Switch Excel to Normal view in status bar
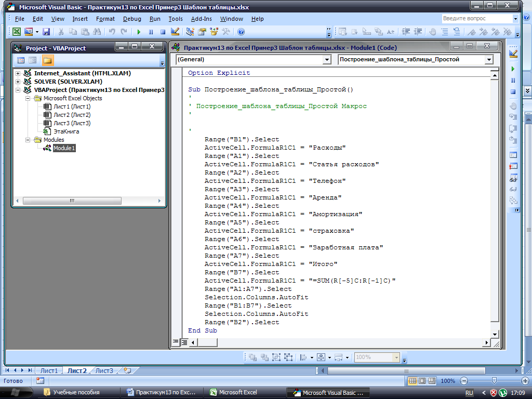Image resolution: width=532 pixels, height=399 pixels. coord(413,381)
